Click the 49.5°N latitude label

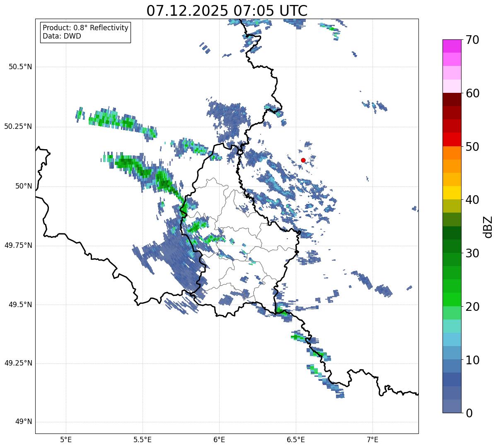[20, 305]
